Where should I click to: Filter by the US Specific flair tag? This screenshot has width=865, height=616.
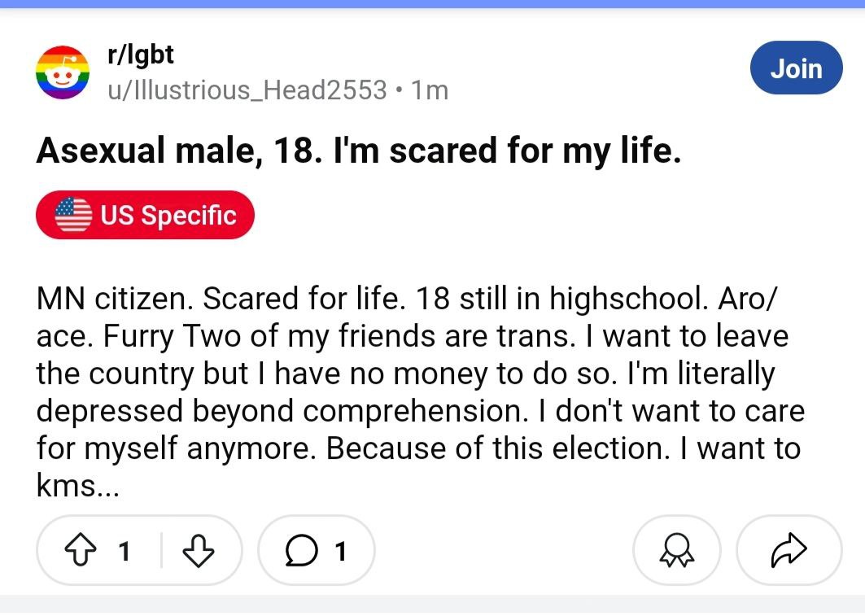point(145,215)
